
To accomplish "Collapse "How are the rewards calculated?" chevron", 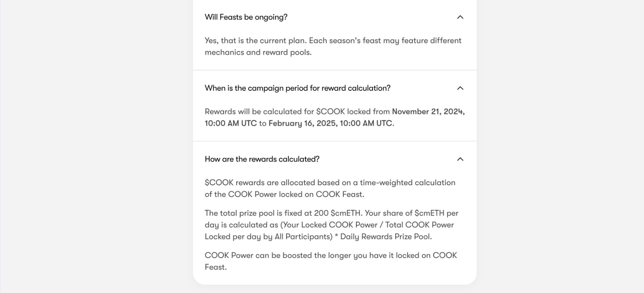I will coord(460,159).
